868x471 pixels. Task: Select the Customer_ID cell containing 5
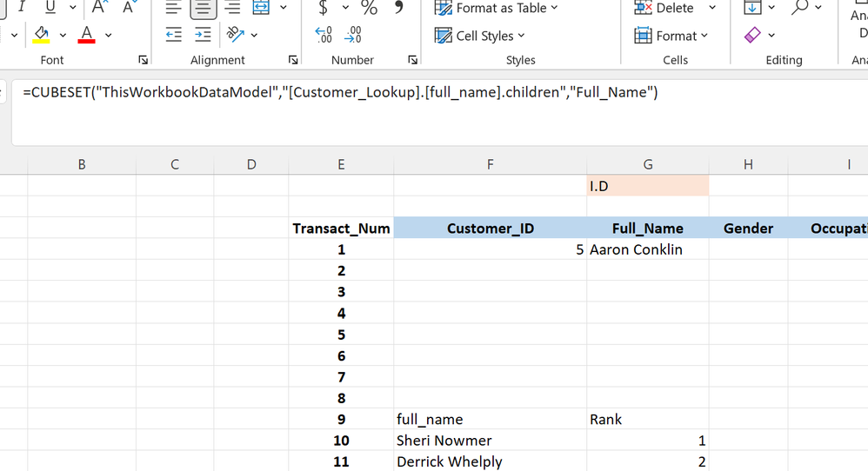(x=491, y=249)
